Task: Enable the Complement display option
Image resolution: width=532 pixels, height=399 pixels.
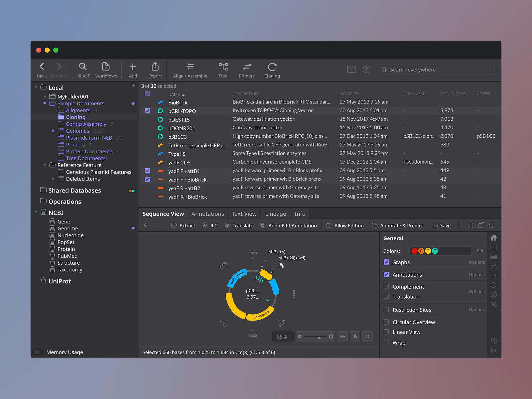Action: pos(386,286)
